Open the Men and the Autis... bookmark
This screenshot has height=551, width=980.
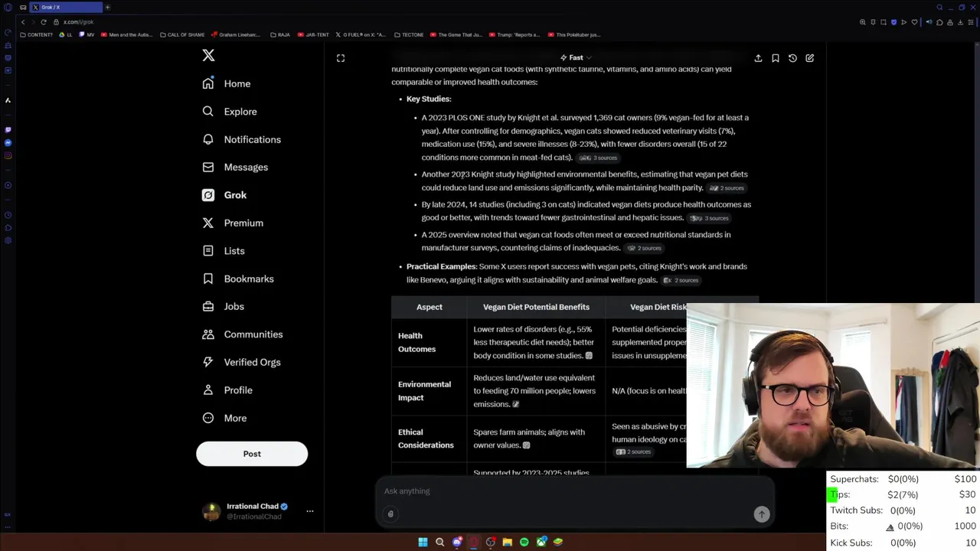[126, 34]
